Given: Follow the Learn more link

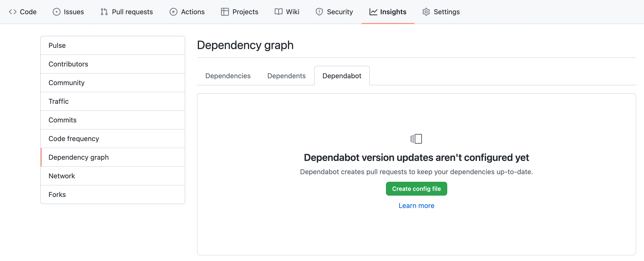Looking at the screenshot, I should [416, 206].
